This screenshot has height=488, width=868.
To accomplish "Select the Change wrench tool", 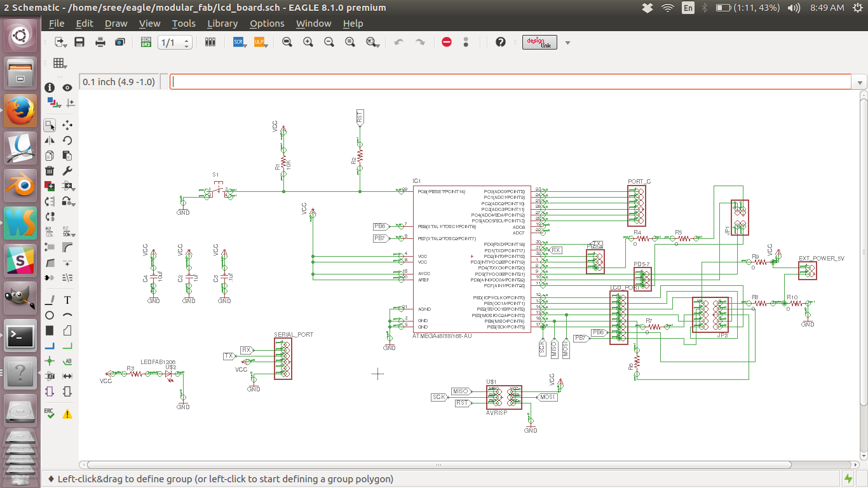I will 67,171.
